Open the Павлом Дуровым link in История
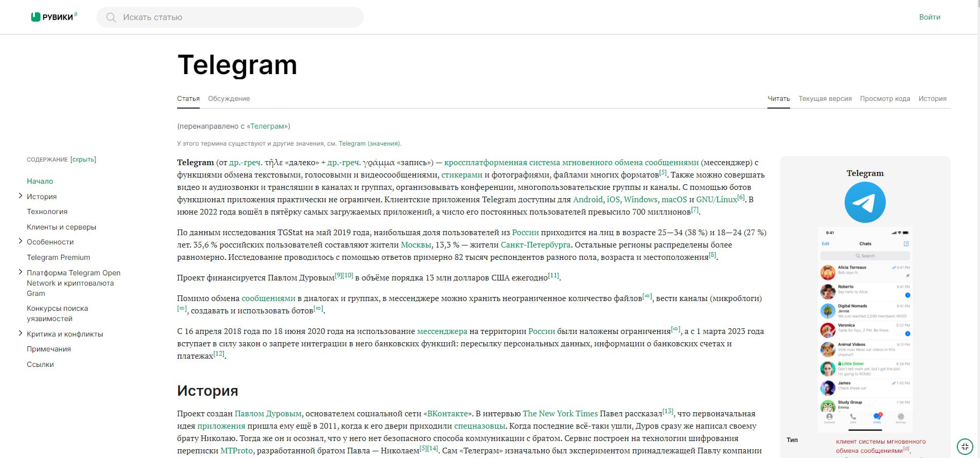 (x=268, y=414)
